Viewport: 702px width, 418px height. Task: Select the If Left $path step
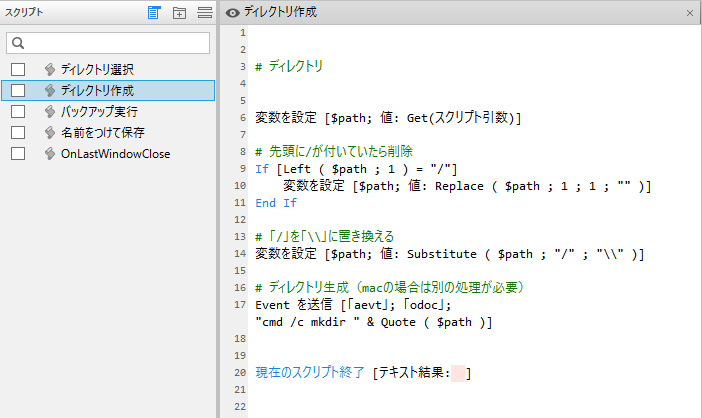[356, 169]
